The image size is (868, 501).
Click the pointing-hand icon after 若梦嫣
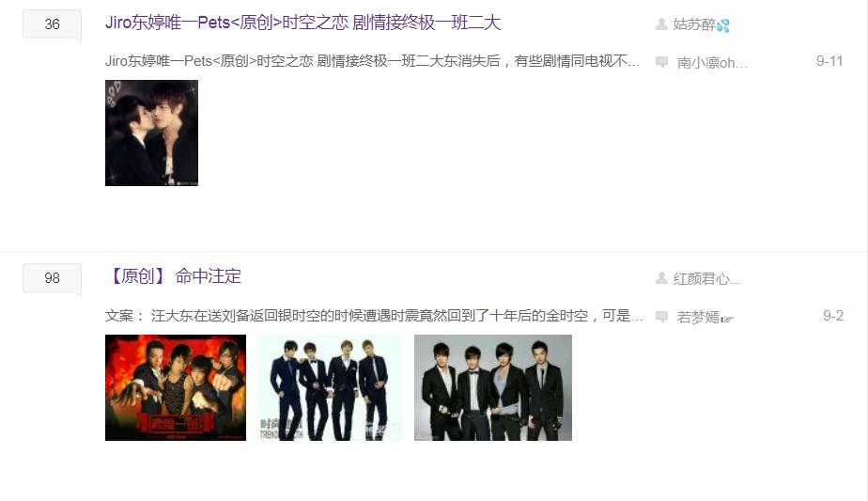coord(727,319)
